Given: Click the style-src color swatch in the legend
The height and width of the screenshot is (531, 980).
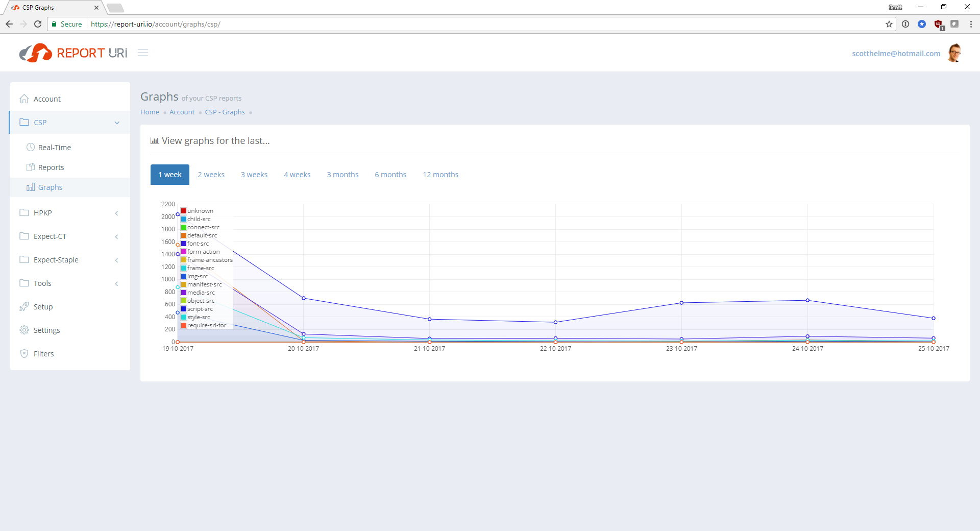Looking at the screenshot, I should click(x=183, y=317).
